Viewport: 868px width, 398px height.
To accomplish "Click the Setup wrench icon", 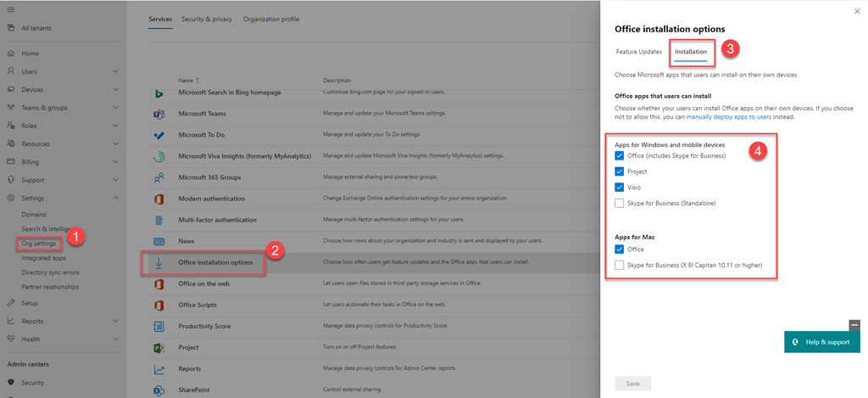I will (x=10, y=303).
